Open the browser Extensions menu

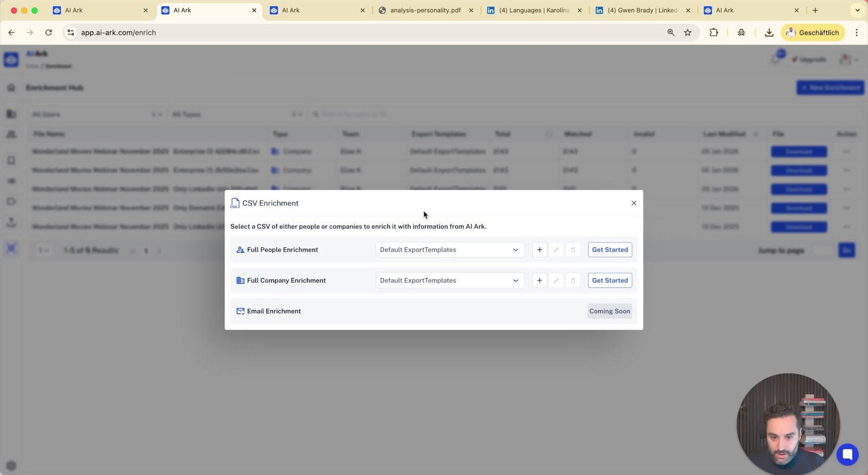coord(714,33)
